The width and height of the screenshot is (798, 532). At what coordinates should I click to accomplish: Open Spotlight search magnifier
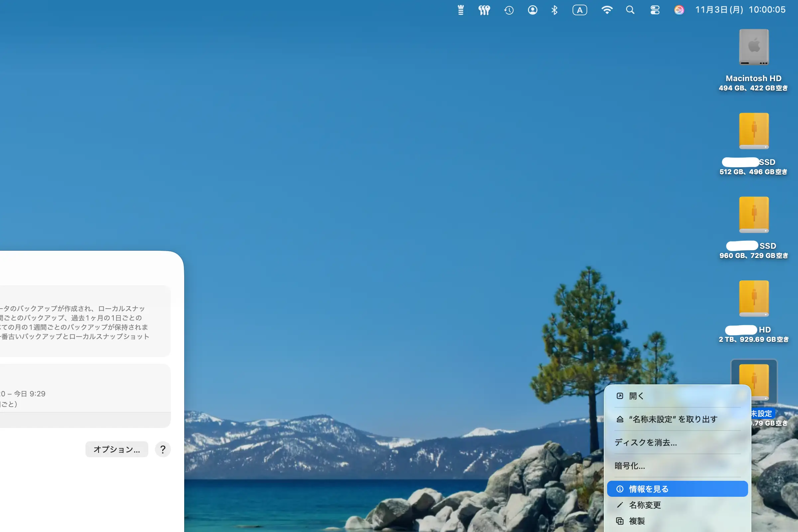[x=630, y=10]
